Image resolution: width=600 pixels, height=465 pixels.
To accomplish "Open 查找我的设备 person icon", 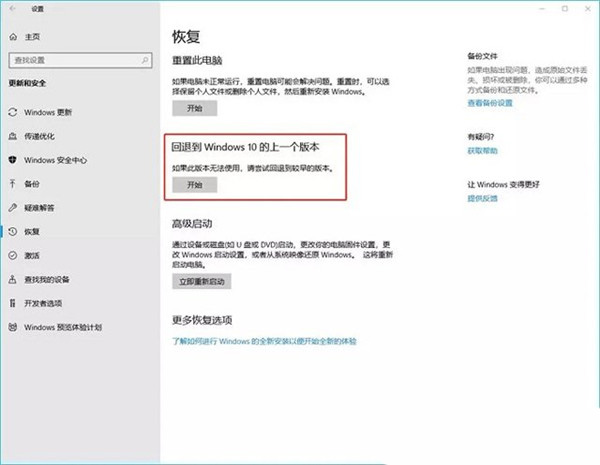I will pos(12,279).
